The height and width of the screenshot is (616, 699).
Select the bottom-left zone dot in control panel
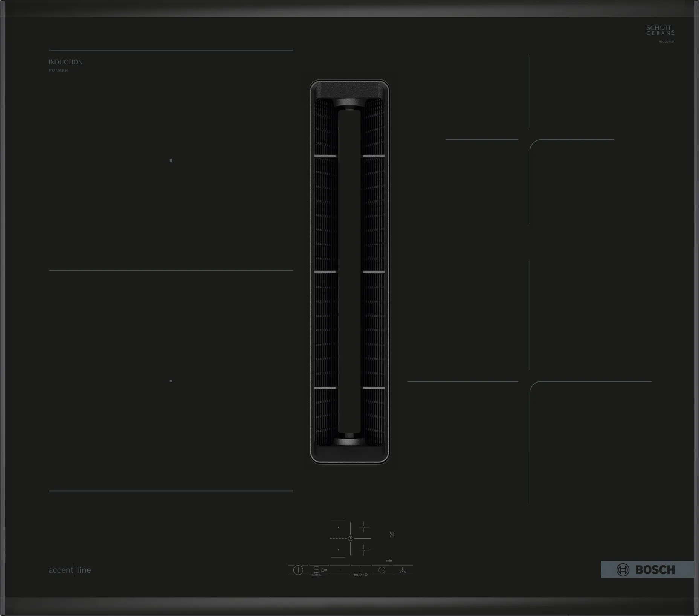coord(338,550)
